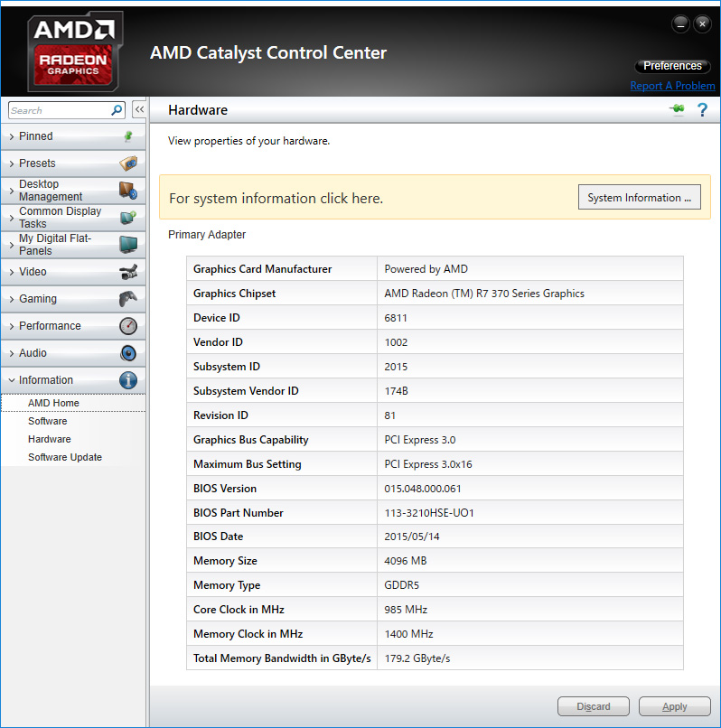
Task: Click the Presets package icon
Action: coord(128,163)
